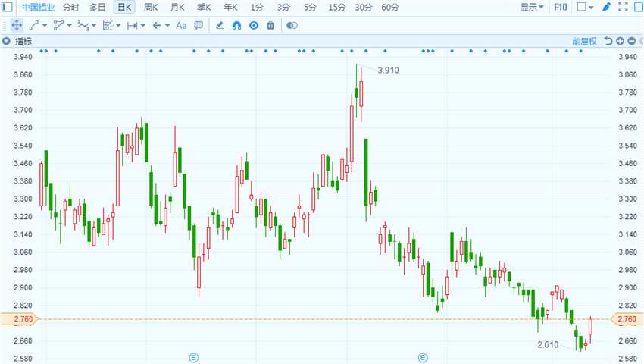Open the layout square dropdown
The width and height of the screenshot is (644, 364).
pyautogui.click(x=585, y=7)
